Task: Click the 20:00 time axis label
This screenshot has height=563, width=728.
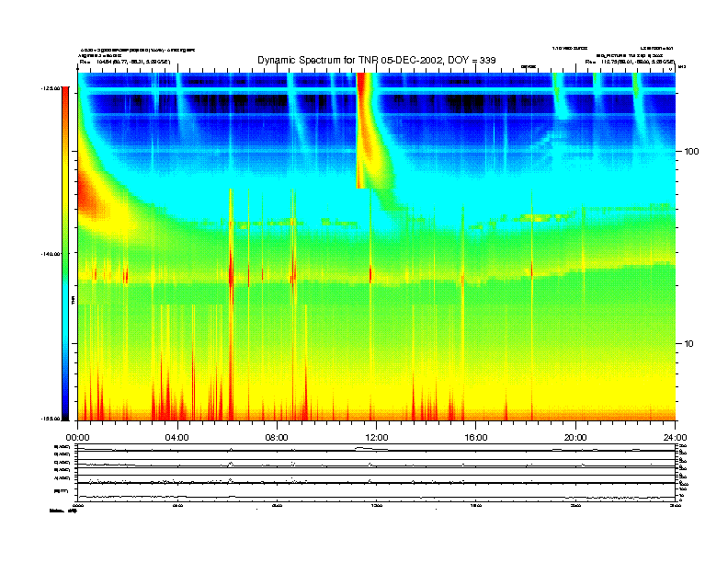Action: (575, 438)
